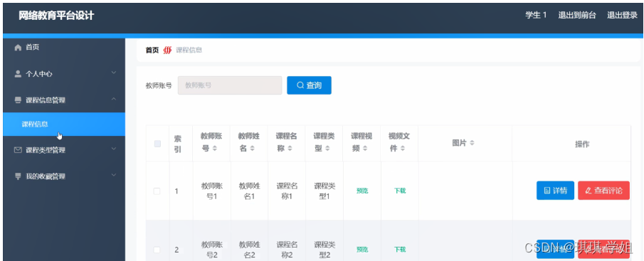Screen dimensions: 644x261
Task: Click the 操作 column header
Action: coord(582,144)
